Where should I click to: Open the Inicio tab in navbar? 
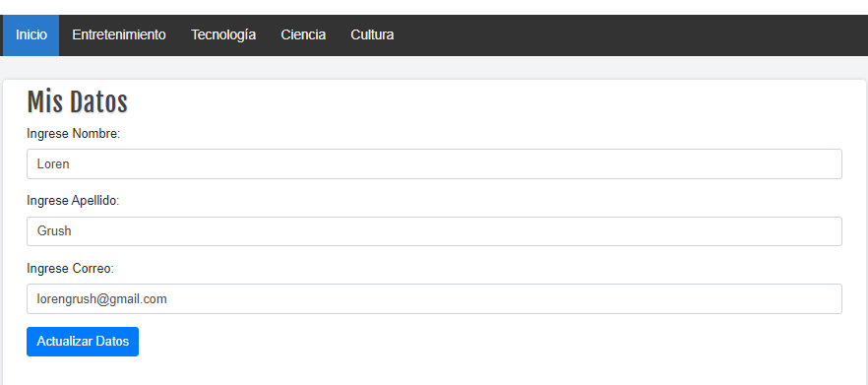31,34
